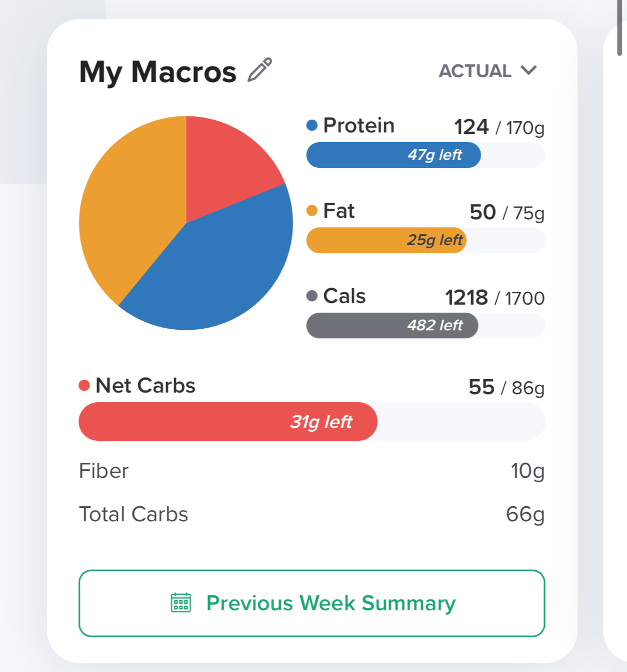This screenshot has width=627, height=672.
Task: Click the chevron arrow next to ACTUAL
Action: pos(528,71)
